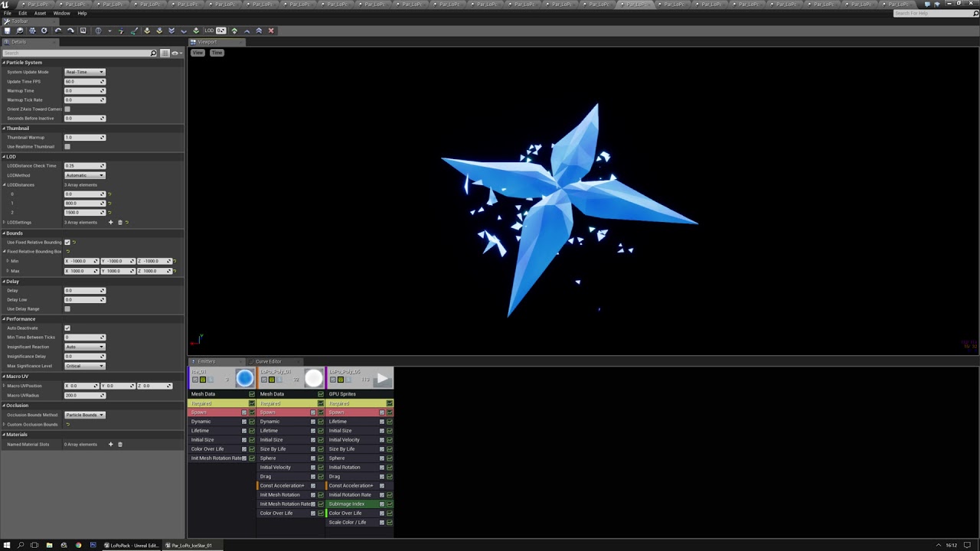Viewport: 980px width, 551px height.
Task: Click the reset arrow next to 800.0 value
Action: tap(109, 203)
